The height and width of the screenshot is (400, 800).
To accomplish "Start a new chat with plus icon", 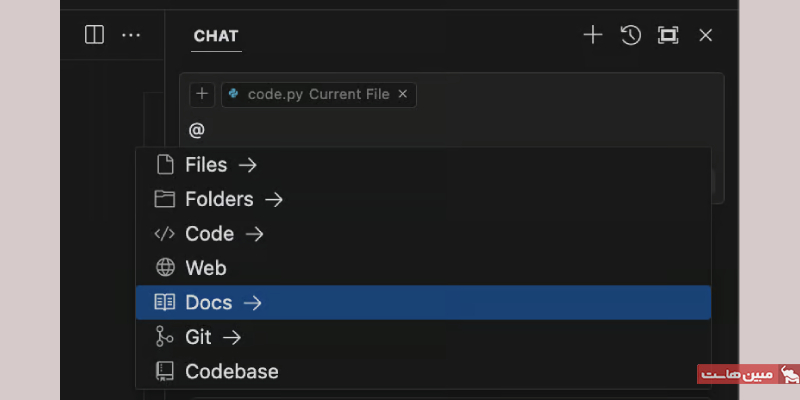I will click(592, 35).
